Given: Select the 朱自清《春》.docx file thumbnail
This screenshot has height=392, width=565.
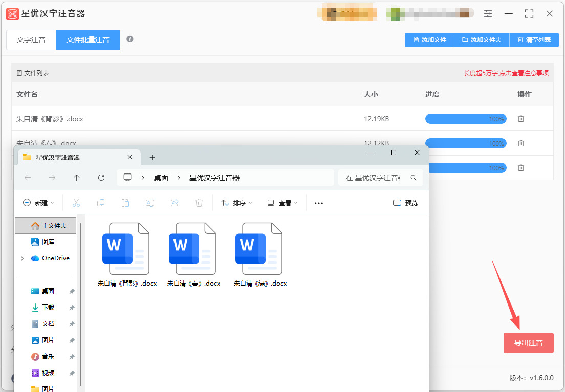Looking at the screenshot, I should [x=193, y=255].
